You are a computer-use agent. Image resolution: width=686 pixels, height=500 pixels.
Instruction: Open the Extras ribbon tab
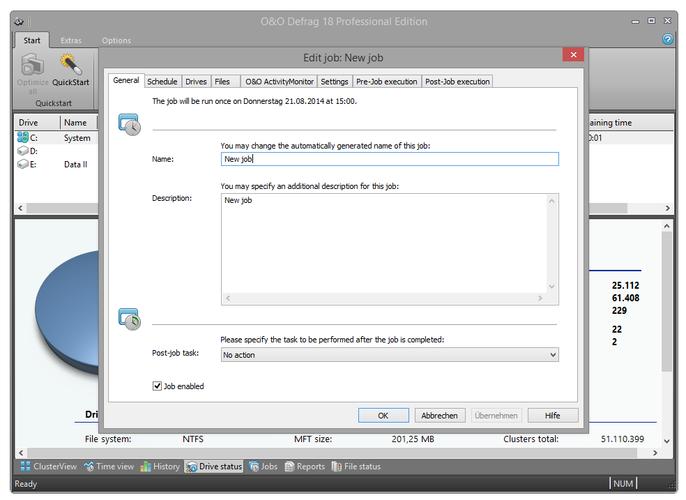click(71, 40)
